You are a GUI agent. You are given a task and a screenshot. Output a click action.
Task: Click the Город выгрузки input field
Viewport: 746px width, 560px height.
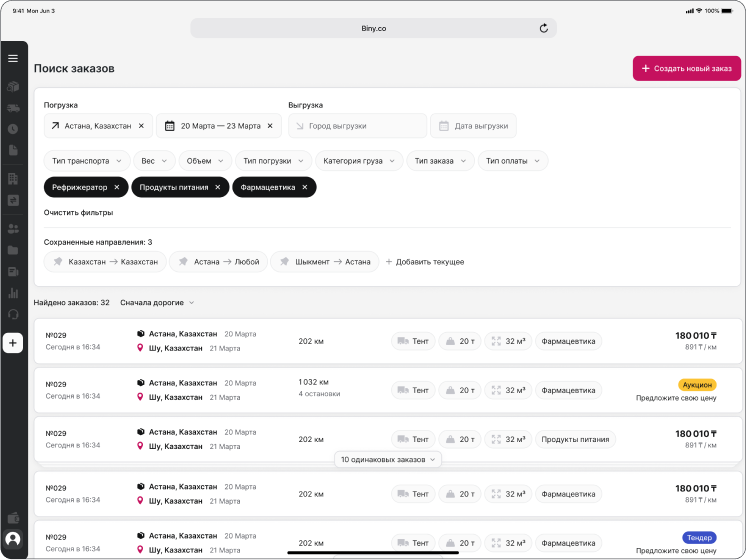(x=358, y=126)
